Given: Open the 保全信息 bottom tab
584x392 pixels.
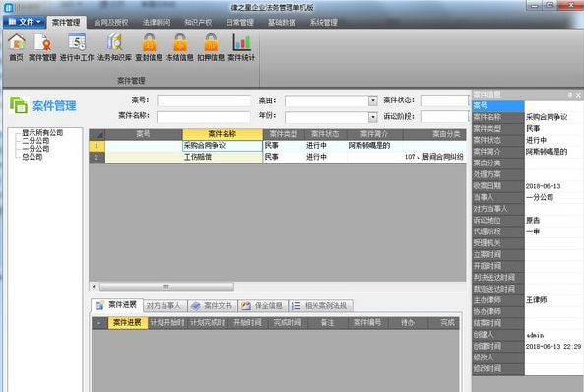Looking at the screenshot, I should [x=263, y=306].
